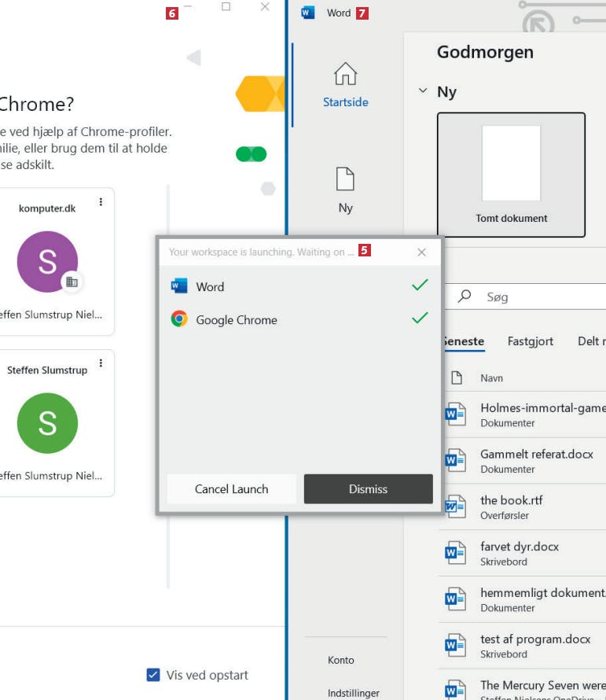Minimize the Chrome profile window
The image size is (606, 700).
pyautogui.click(x=188, y=6)
